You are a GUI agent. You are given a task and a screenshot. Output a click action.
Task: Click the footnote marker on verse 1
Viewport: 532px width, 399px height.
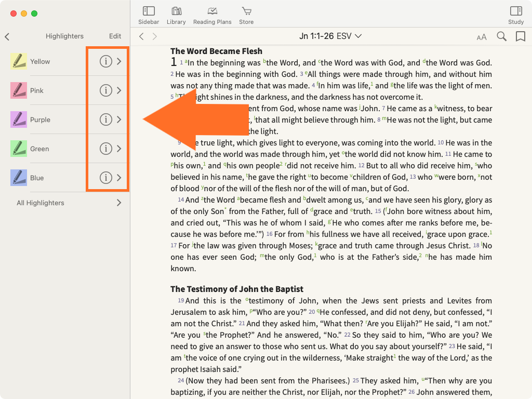pyautogui.click(x=186, y=62)
